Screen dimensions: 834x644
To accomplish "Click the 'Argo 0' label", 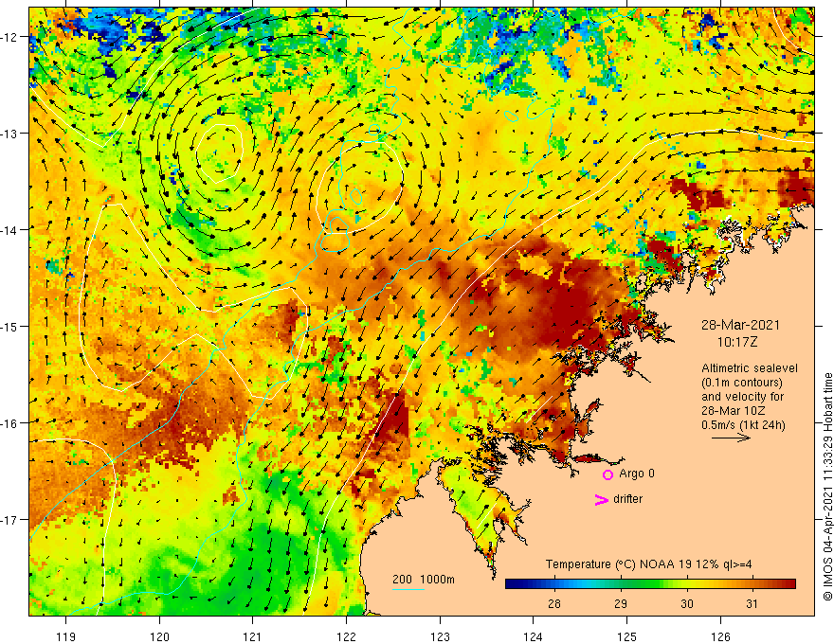I will 637,474.
